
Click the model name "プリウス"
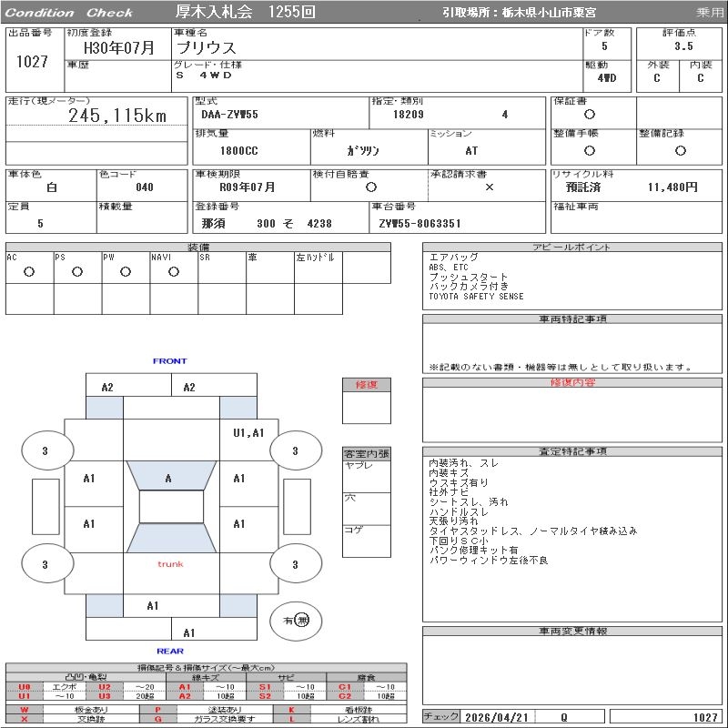[207, 48]
